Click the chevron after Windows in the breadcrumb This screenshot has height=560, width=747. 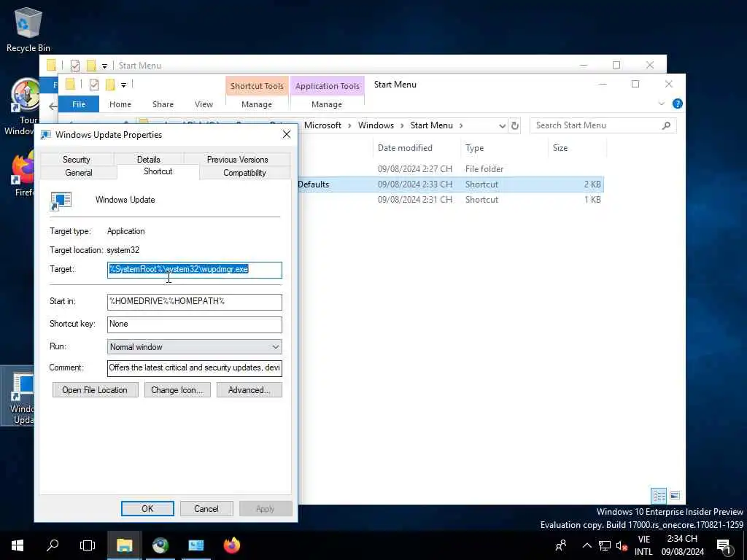tap(402, 125)
